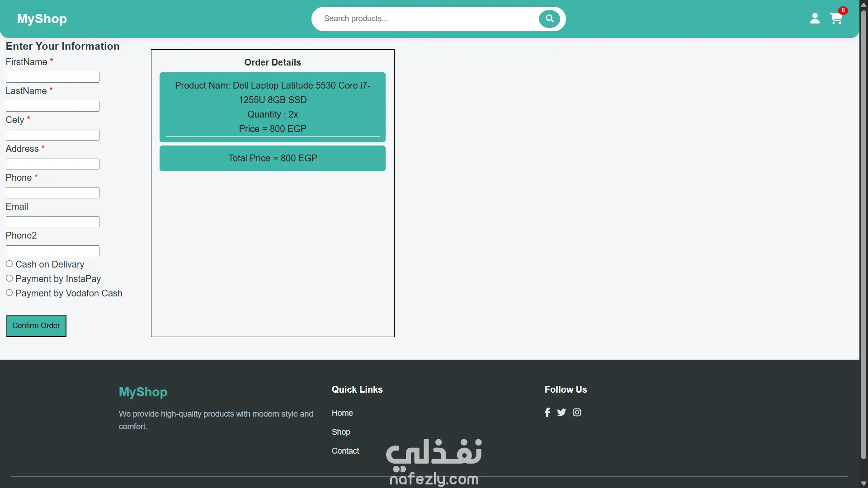Go to Home in Quick Links

pyautogui.click(x=342, y=413)
